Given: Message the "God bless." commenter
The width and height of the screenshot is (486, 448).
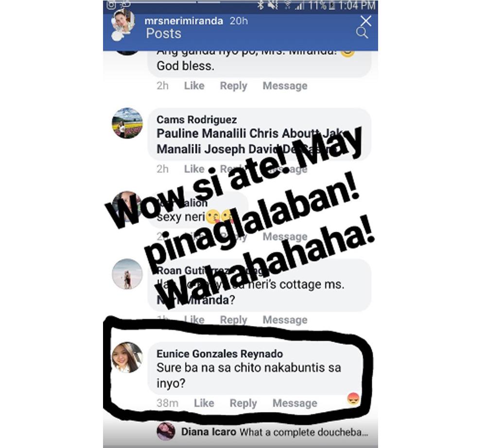Looking at the screenshot, I should coord(285,86).
